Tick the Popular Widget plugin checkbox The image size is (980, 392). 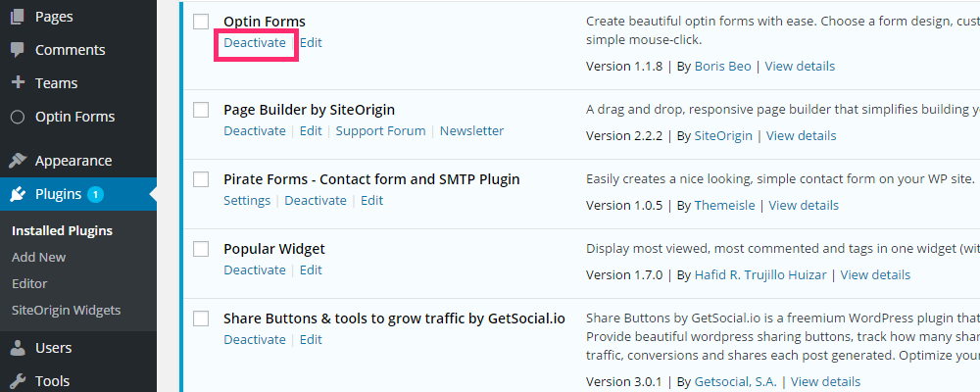[201, 249]
